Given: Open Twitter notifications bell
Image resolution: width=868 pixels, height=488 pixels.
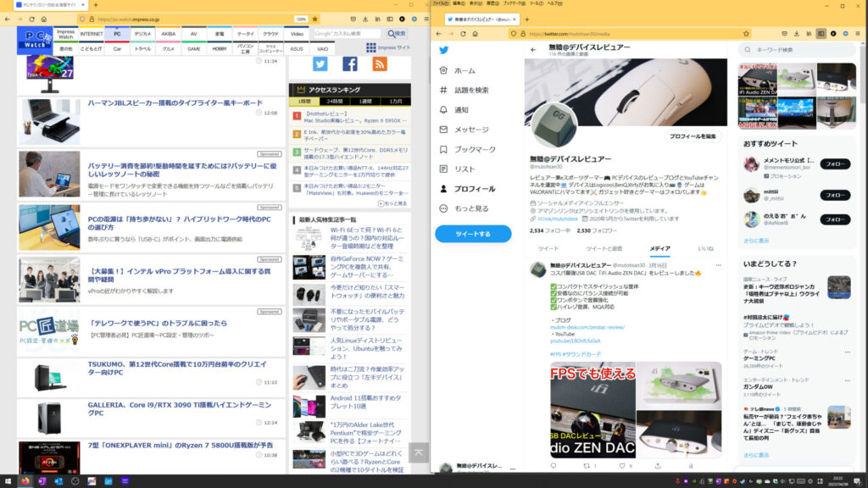Looking at the screenshot, I should click(x=454, y=110).
